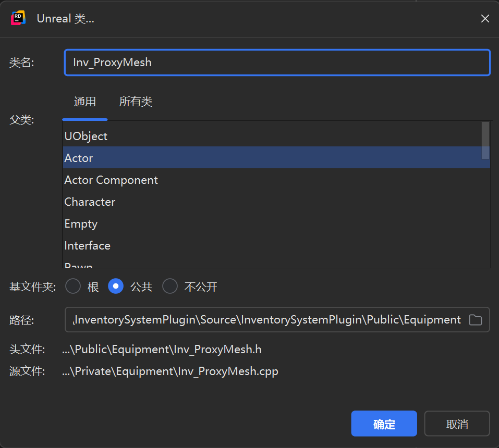Click the parent class list scrollbar
The image size is (499, 448).
485,140
